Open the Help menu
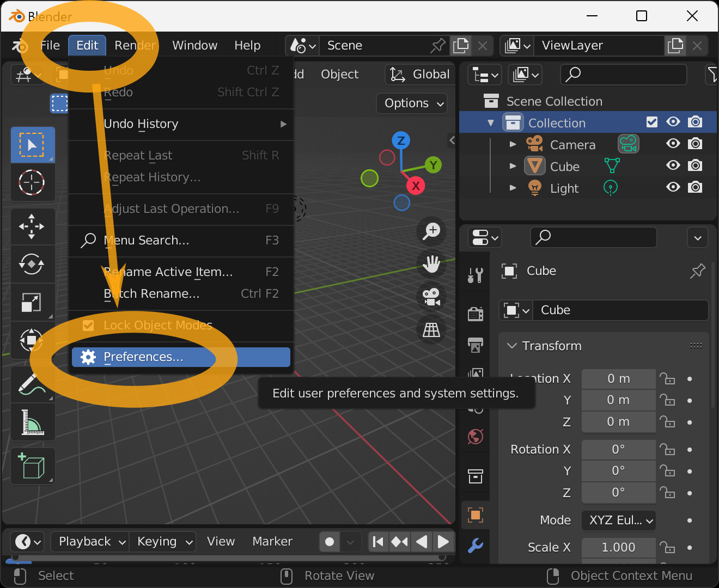The width and height of the screenshot is (719, 588). click(247, 45)
